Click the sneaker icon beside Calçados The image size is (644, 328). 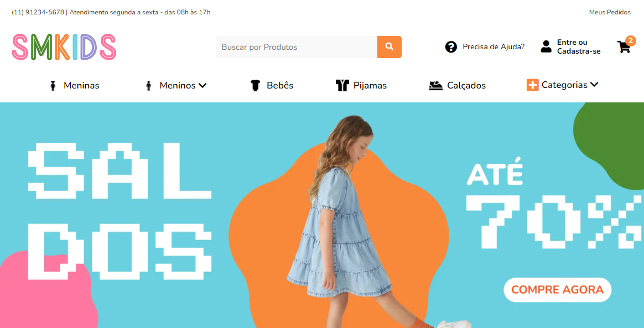(x=436, y=85)
